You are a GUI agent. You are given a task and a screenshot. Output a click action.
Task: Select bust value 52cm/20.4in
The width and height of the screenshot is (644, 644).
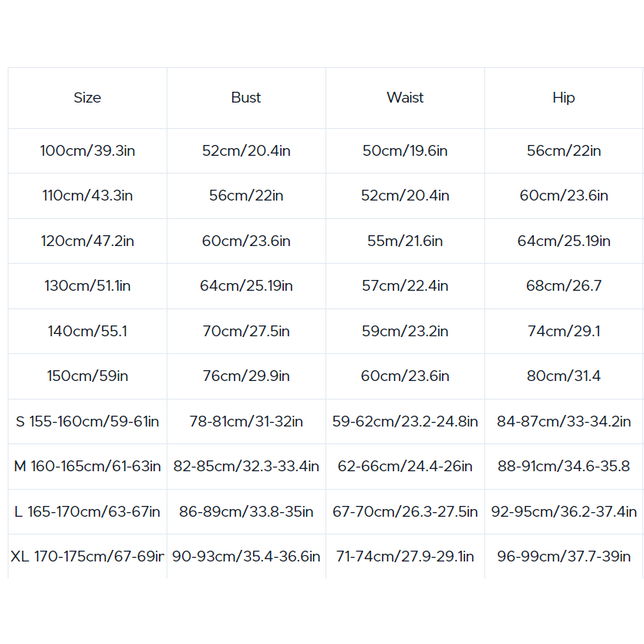click(246, 150)
